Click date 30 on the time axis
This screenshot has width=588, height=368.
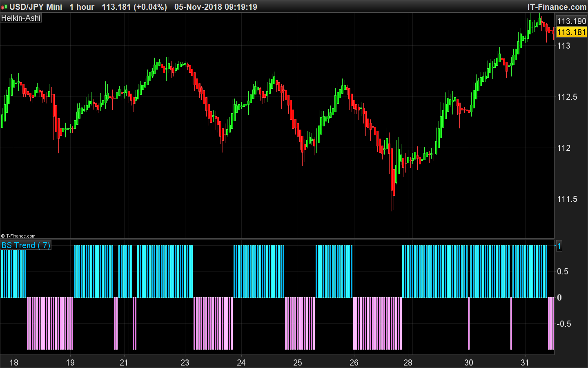pos(469,363)
